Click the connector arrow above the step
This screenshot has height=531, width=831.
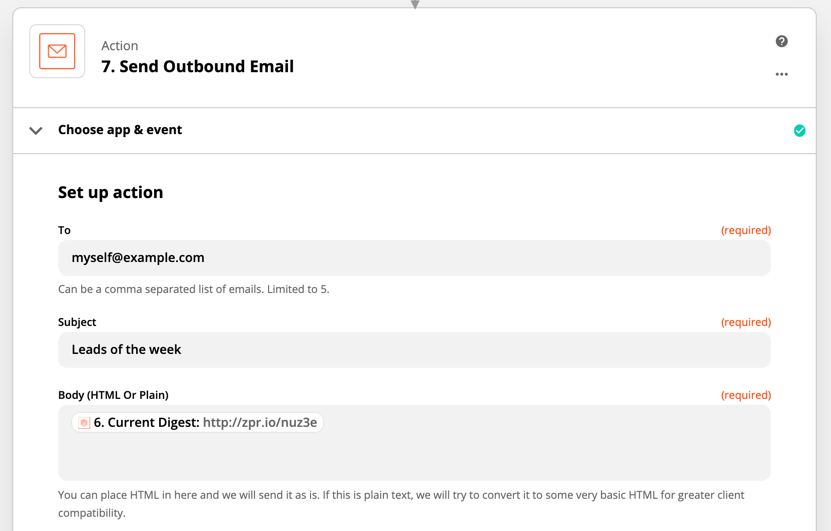pos(415,4)
